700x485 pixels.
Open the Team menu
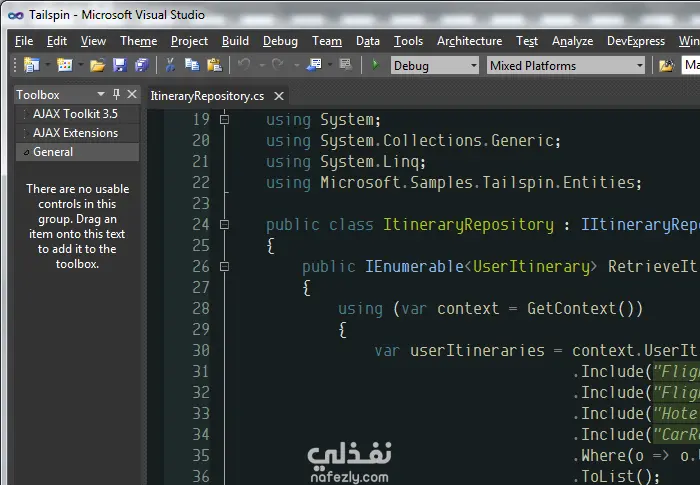tap(327, 41)
